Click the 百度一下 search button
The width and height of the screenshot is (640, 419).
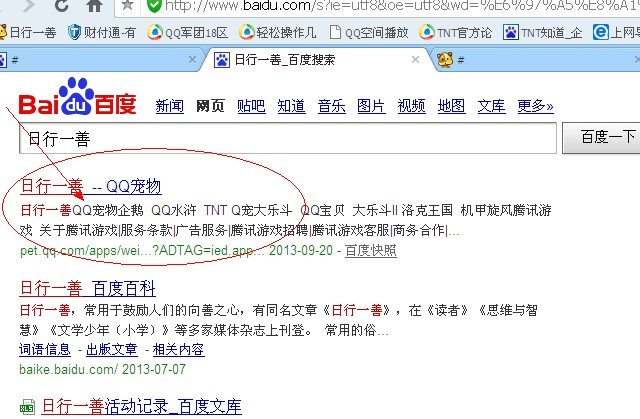(x=601, y=137)
